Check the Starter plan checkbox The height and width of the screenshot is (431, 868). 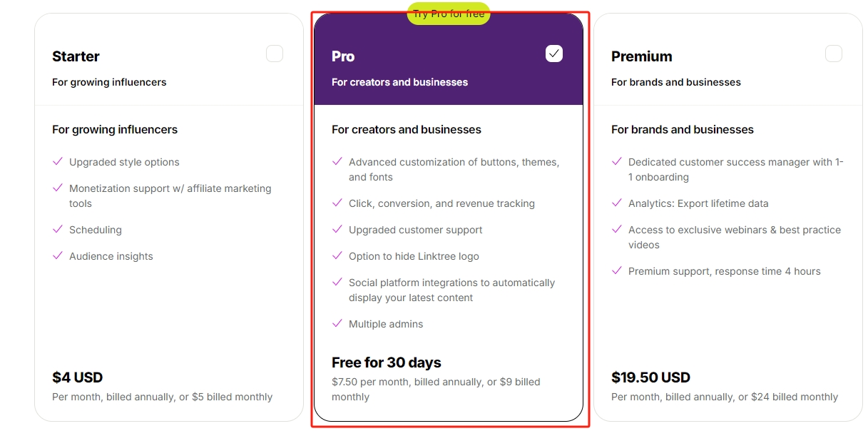click(275, 54)
